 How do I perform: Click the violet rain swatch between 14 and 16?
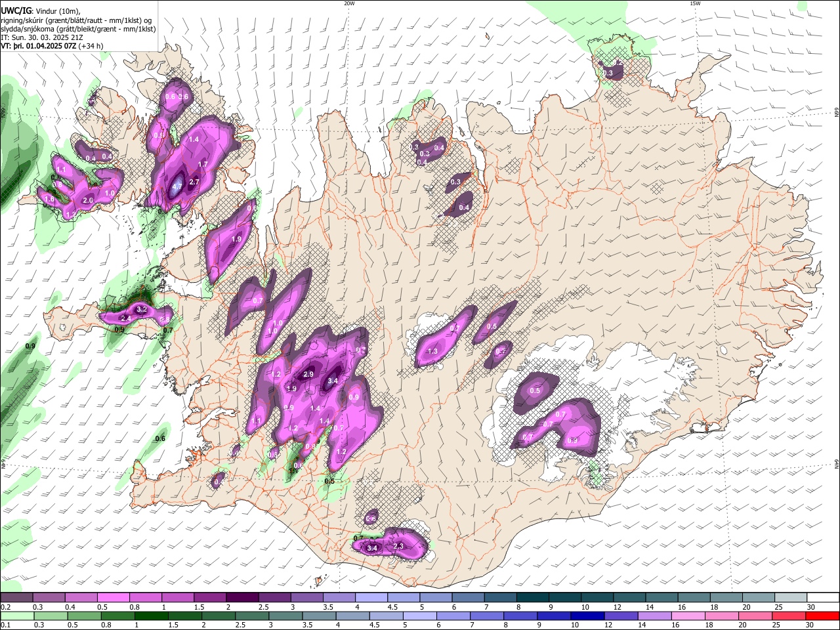pos(654,616)
